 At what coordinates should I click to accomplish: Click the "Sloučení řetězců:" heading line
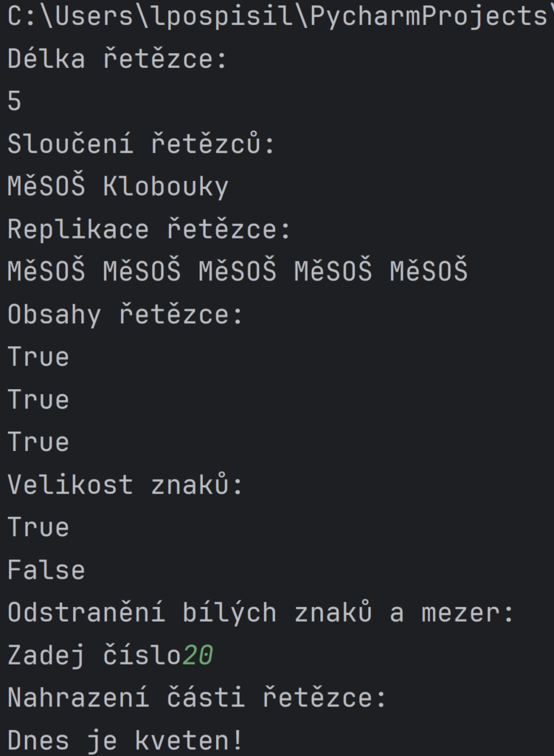(x=141, y=144)
